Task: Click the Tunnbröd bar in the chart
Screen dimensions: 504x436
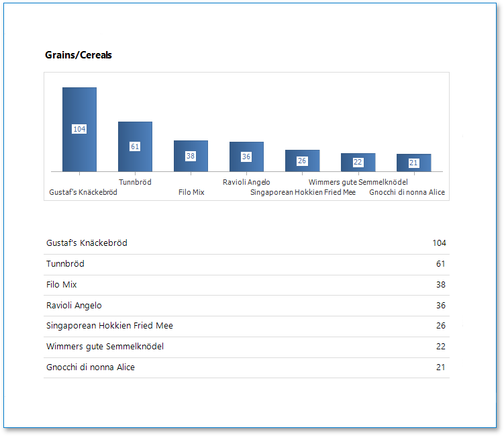Action: (135, 161)
